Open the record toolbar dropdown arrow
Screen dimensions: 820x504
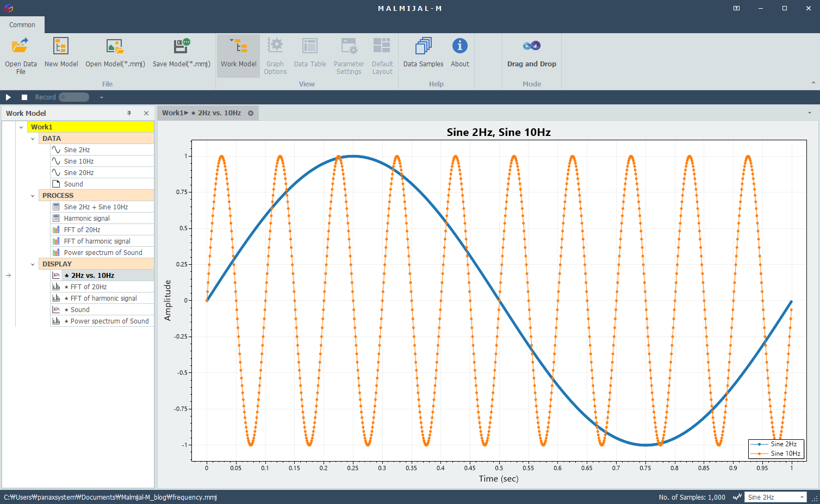point(102,97)
